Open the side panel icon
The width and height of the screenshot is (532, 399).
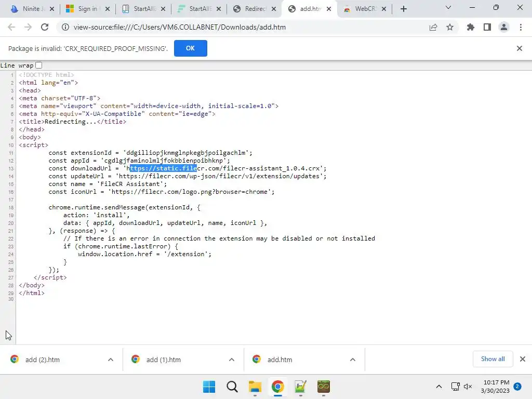click(x=487, y=27)
